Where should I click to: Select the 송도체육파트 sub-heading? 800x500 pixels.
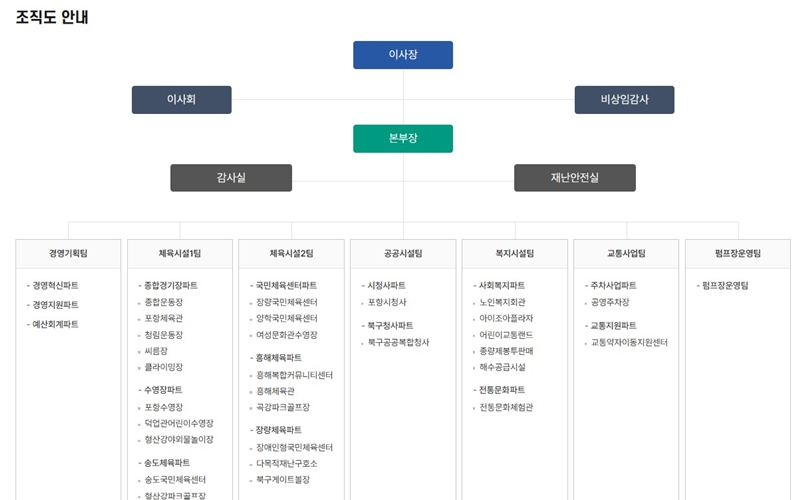pyautogui.click(x=166, y=463)
